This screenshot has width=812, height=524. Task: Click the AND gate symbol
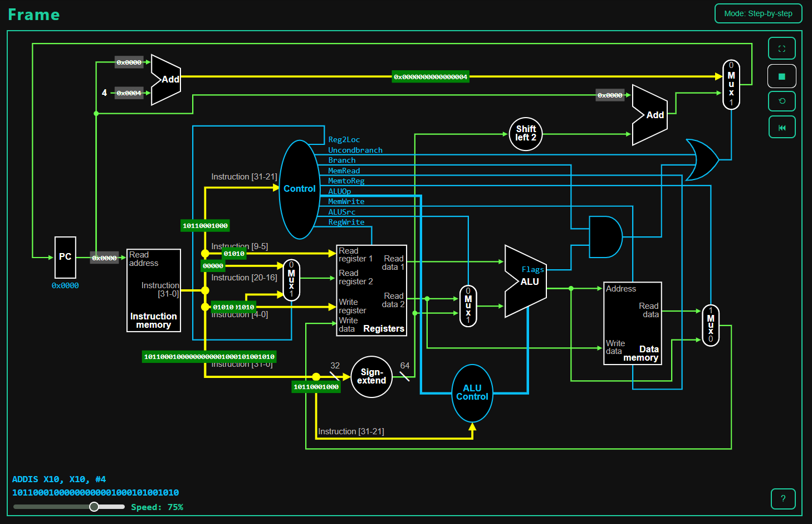(605, 237)
